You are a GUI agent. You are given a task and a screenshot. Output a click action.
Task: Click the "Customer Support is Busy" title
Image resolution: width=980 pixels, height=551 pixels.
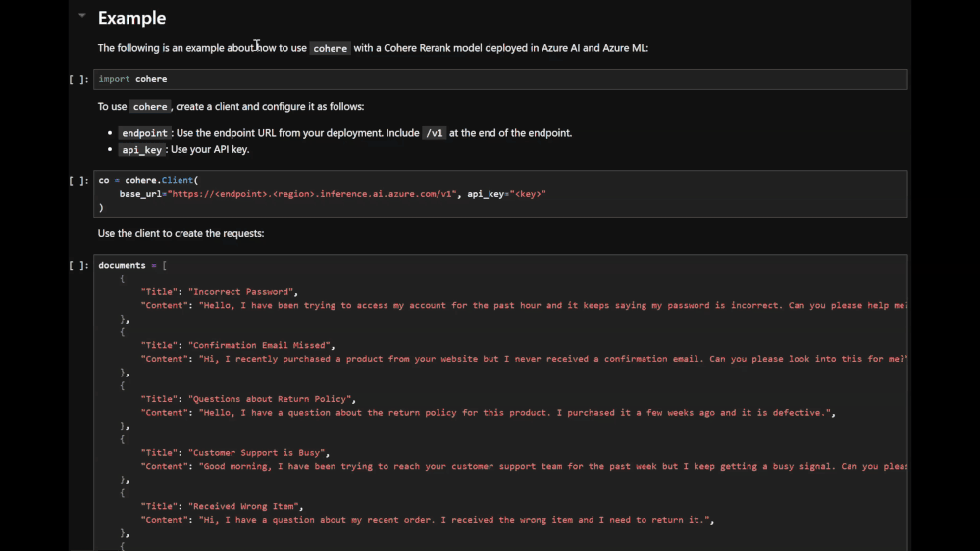tap(257, 453)
